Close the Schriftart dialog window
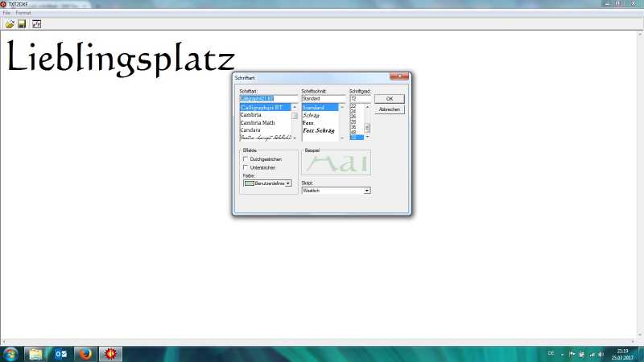 tap(399, 77)
